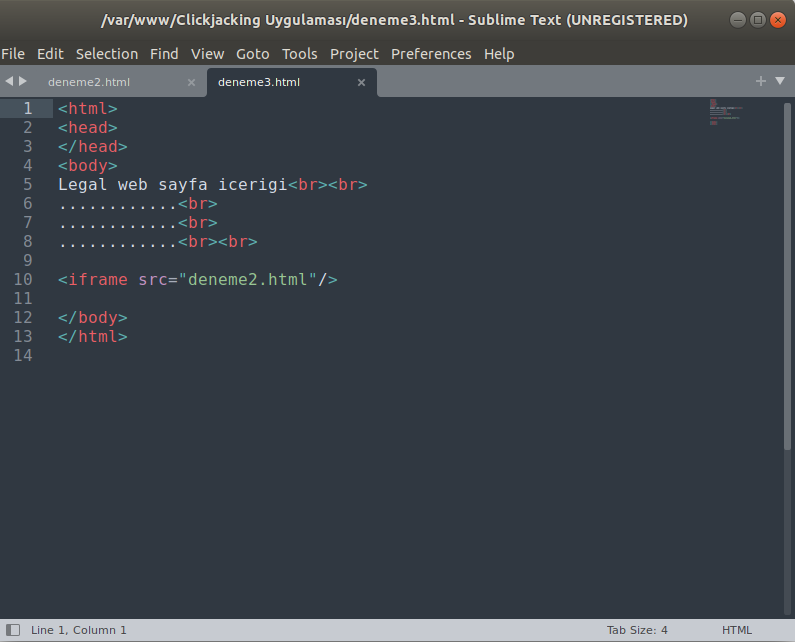Click the vertical scrollbar handle
The image size is (795, 642).
click(787, 276)
